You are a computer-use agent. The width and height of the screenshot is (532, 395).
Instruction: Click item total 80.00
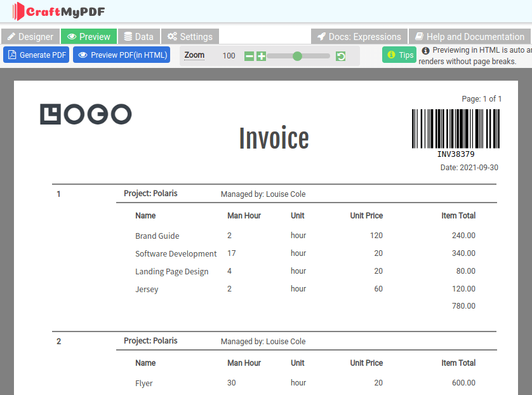coord(465,271)
